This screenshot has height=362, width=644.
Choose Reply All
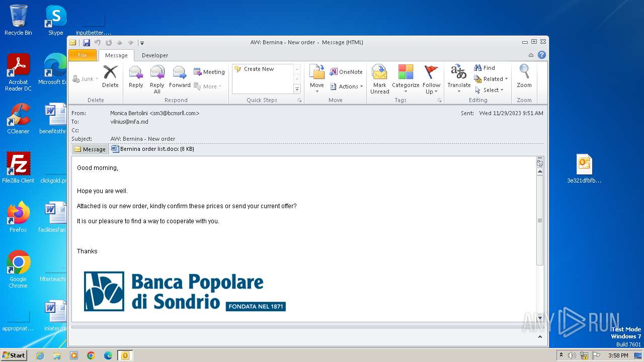tap(157, 79)
